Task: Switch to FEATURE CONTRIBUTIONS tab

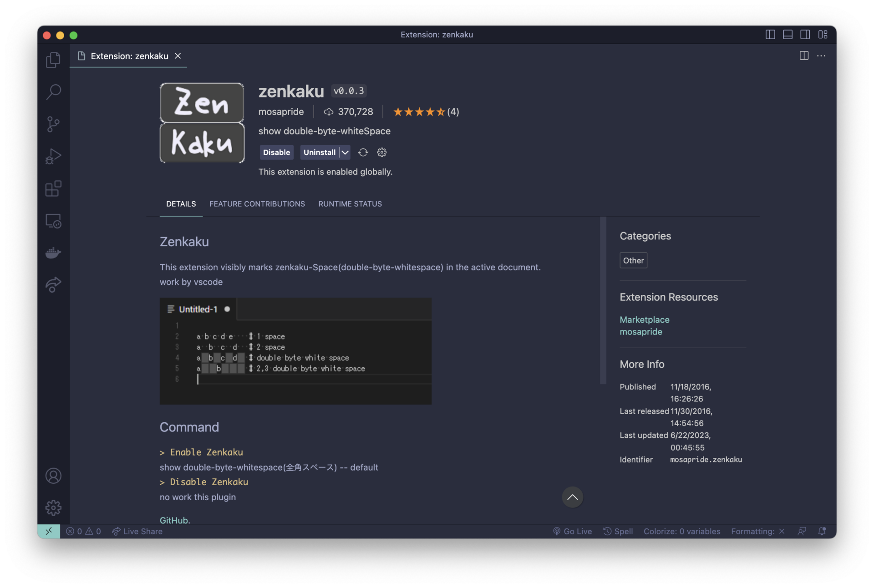Action: [257, 204]
